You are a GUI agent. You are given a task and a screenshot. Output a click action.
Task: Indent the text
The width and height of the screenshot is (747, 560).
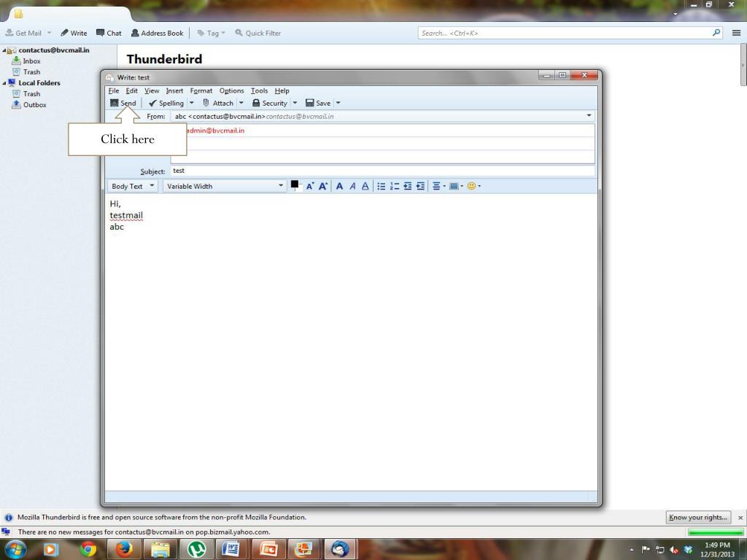click(420, 186)
